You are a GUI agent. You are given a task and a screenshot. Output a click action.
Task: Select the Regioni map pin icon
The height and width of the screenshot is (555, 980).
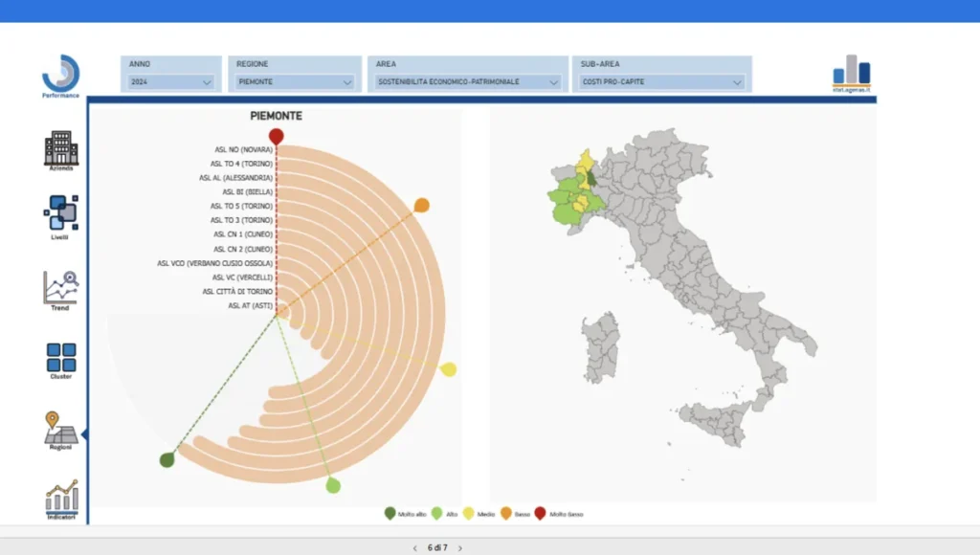[60, 428]
